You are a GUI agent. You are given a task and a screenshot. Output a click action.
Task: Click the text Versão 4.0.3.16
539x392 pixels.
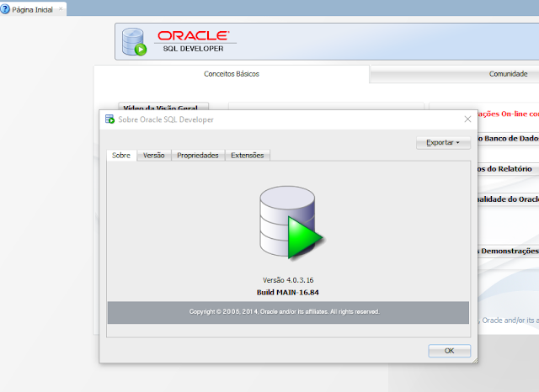pyautogui.click(x=288, y=280)
